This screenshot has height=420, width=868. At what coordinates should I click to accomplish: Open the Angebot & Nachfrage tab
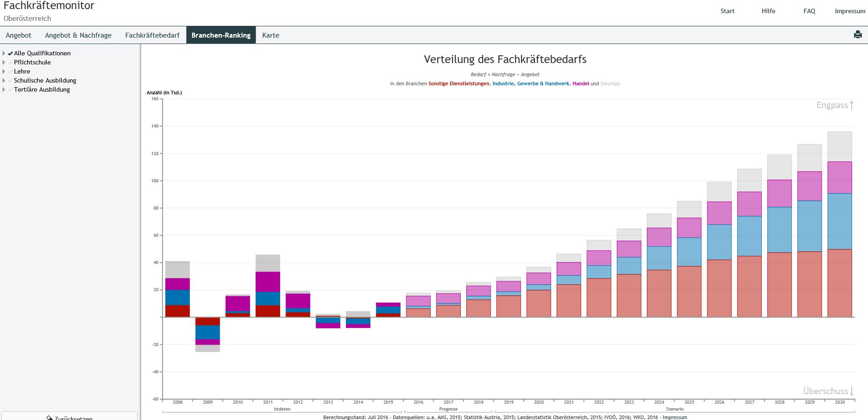78,35
